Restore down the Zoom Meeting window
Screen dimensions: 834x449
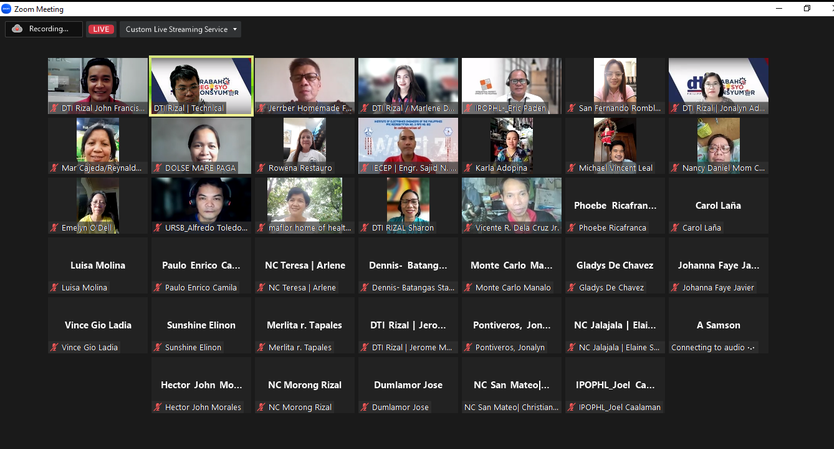pyautogui.click(x=806, y=8)
